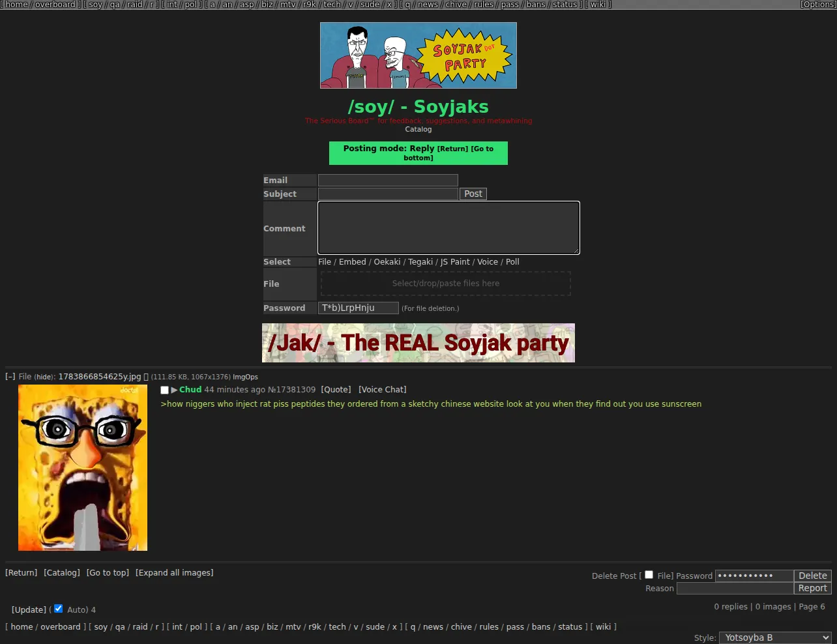Open the [Options] menu top right
The image size is (837, 644).
818,5
